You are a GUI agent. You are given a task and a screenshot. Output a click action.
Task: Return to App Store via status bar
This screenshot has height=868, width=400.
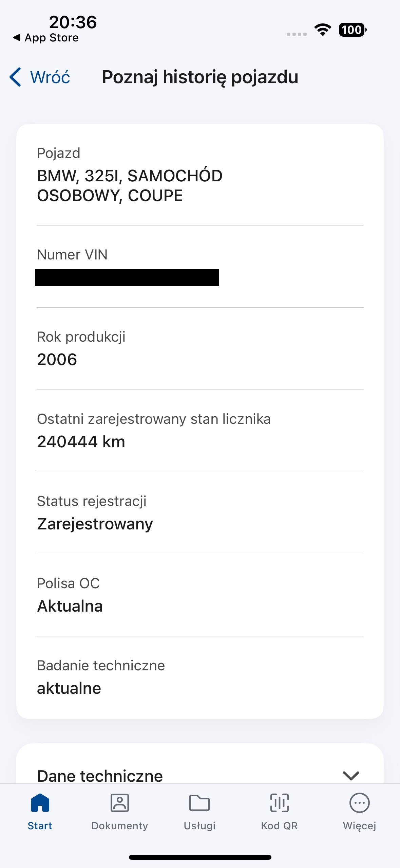pos(46,38)
